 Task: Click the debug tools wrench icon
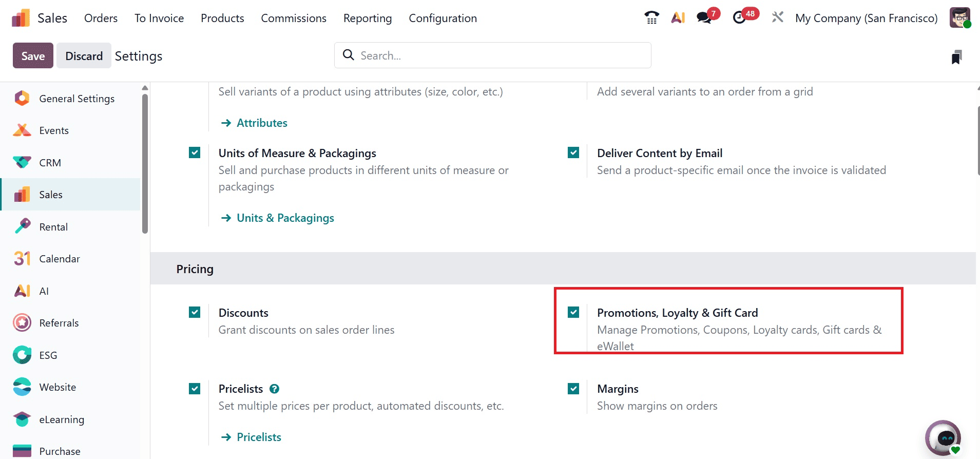778,17
